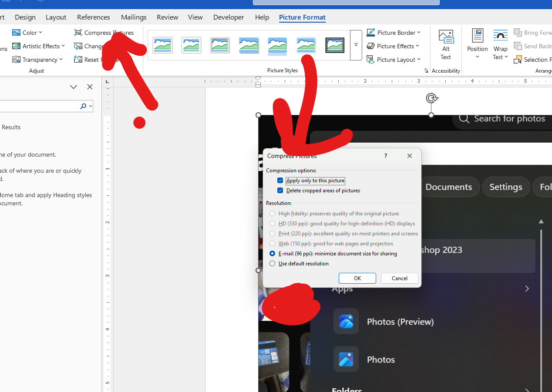Expand the Picture Styles gallery More arrow
552x392 pixels.
point(356,45)
